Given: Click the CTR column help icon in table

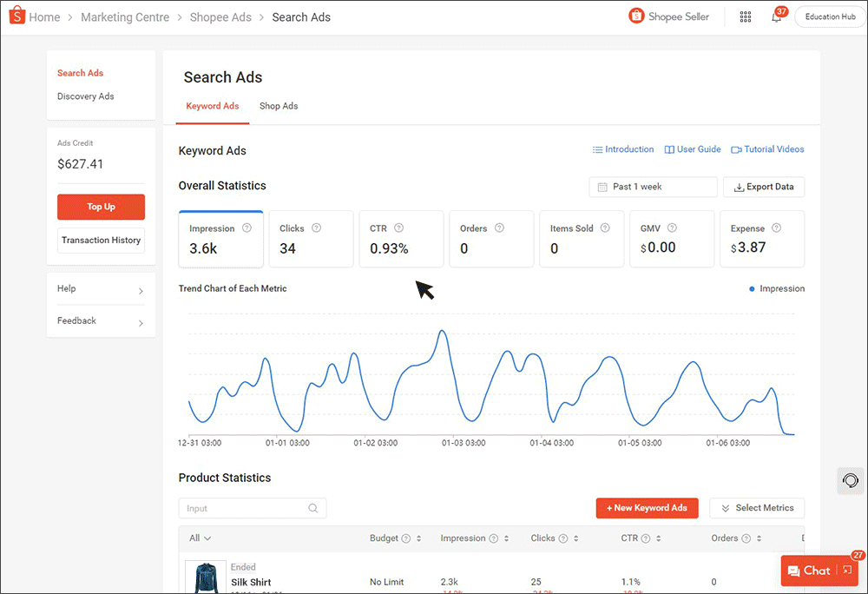Looking at the screenshot, I should [646, 538].
